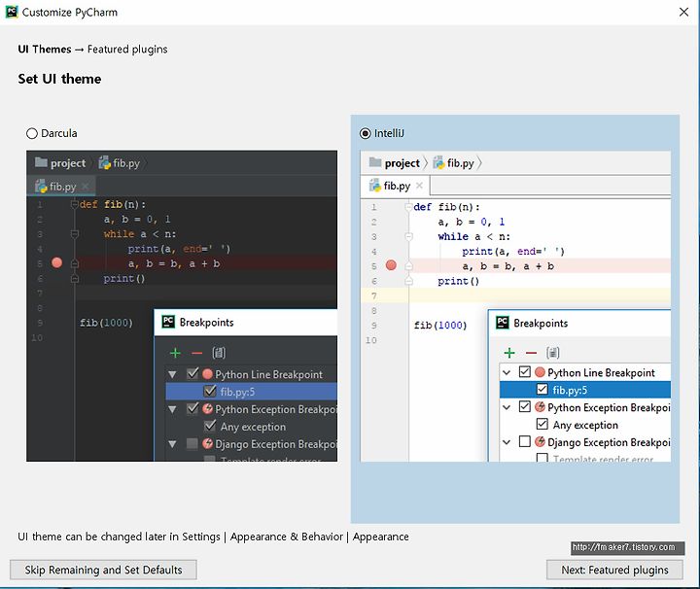Close fib.py tab in IntelliJ preview

pyautogui.click(x=419, y=186)
